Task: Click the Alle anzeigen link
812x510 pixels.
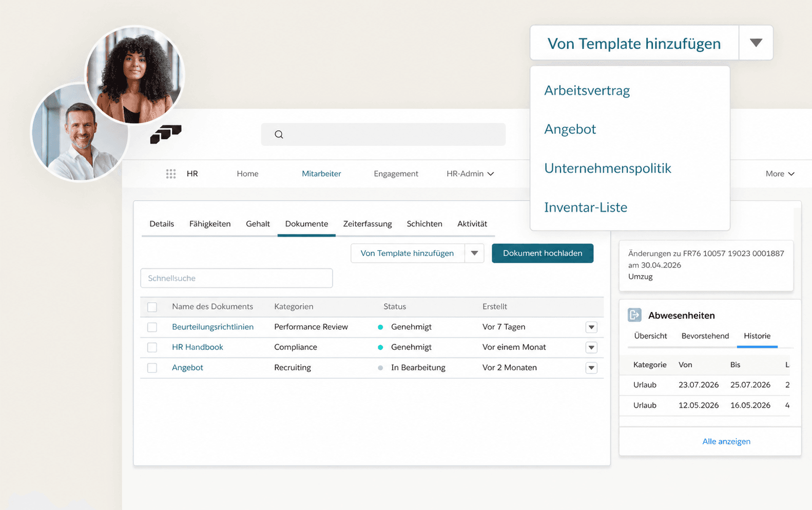Action: tap(726, 441)
